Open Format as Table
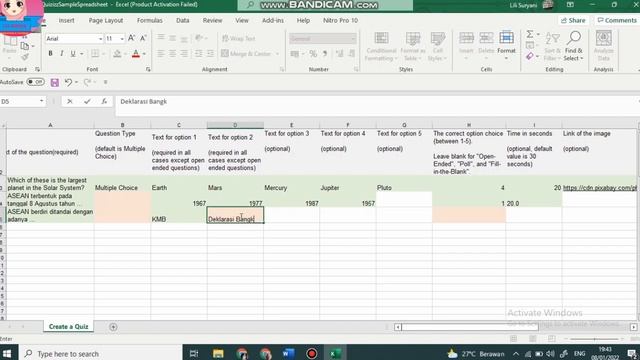640x360 pixels. (413, 47)
